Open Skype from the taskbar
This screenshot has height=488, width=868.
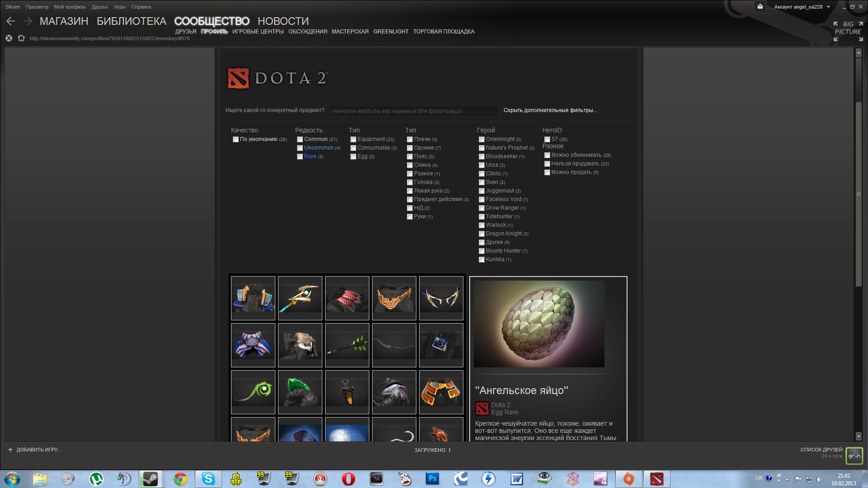coord(208,479)
